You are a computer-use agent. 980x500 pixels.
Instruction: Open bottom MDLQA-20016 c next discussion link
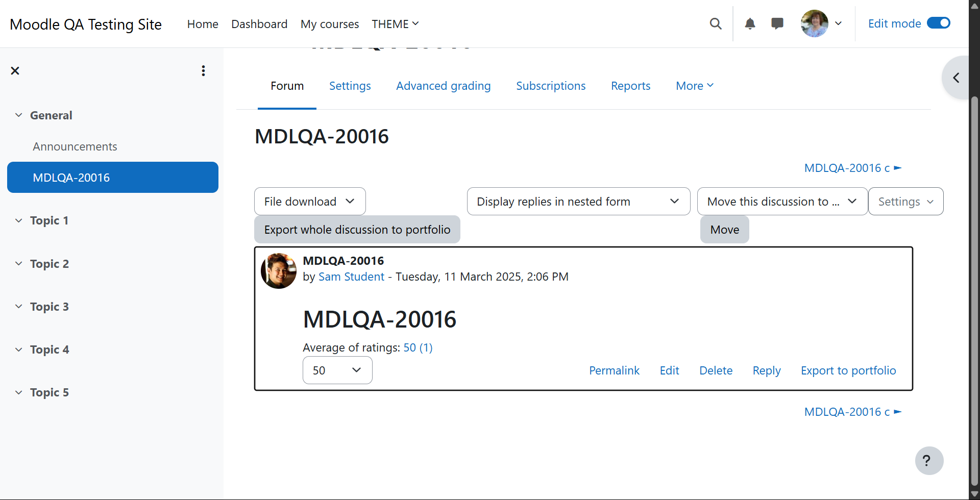point(853,412)
